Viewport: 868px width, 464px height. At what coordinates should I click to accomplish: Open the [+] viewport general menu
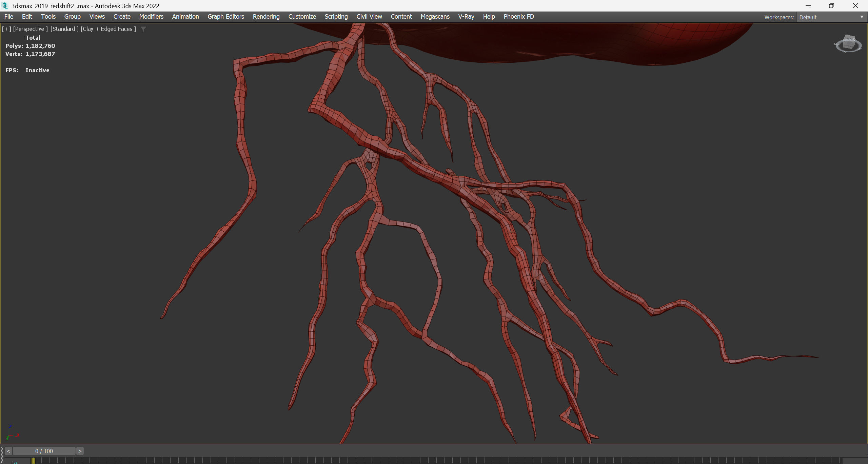(x=6, y=29)
